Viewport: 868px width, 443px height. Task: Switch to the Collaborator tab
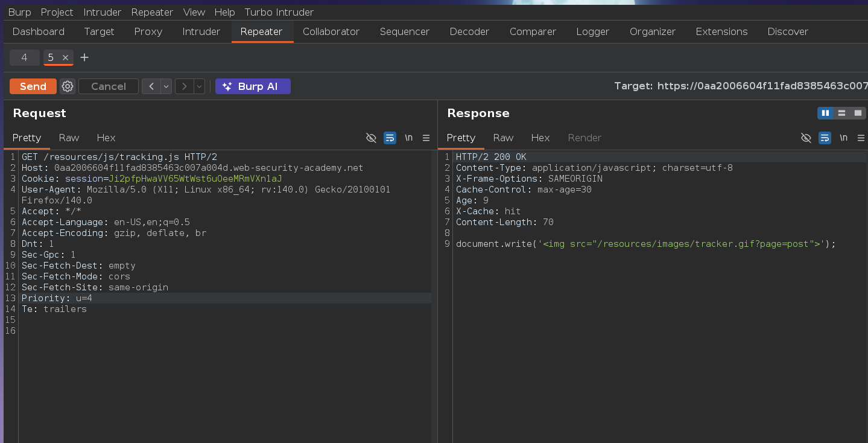pyautogui.click(x=331, y=31)
